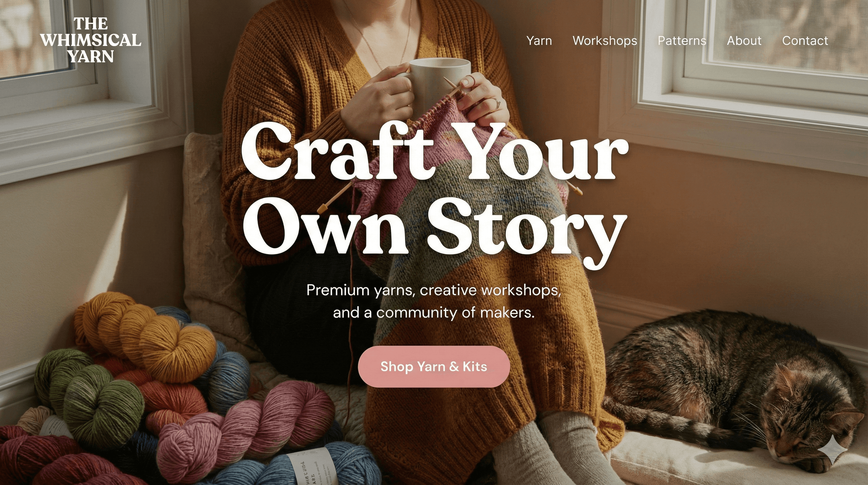Viewport: 868px width, 485px height.
Task: Click the Shop Yarn & Kits button
Action: pos(434,367)
